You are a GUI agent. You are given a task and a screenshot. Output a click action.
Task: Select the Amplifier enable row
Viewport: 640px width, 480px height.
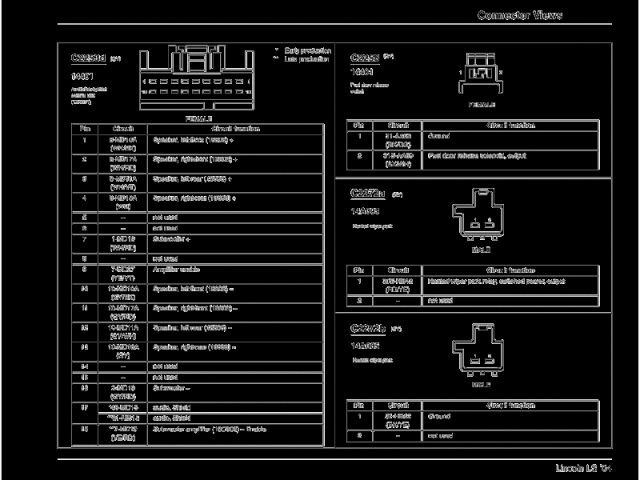coord(200,272)
